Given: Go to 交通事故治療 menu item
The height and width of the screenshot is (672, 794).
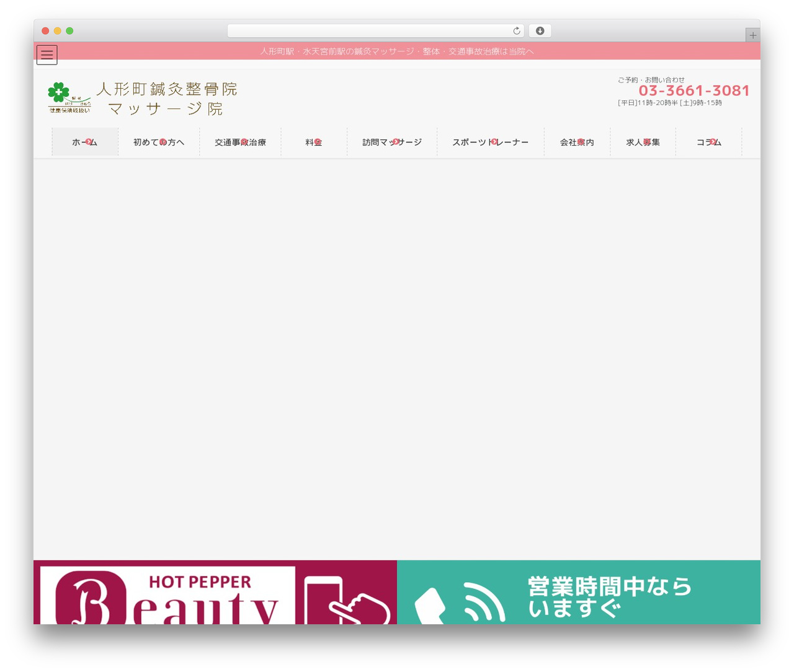Looking at the screenshot, I should coord(240,142).
